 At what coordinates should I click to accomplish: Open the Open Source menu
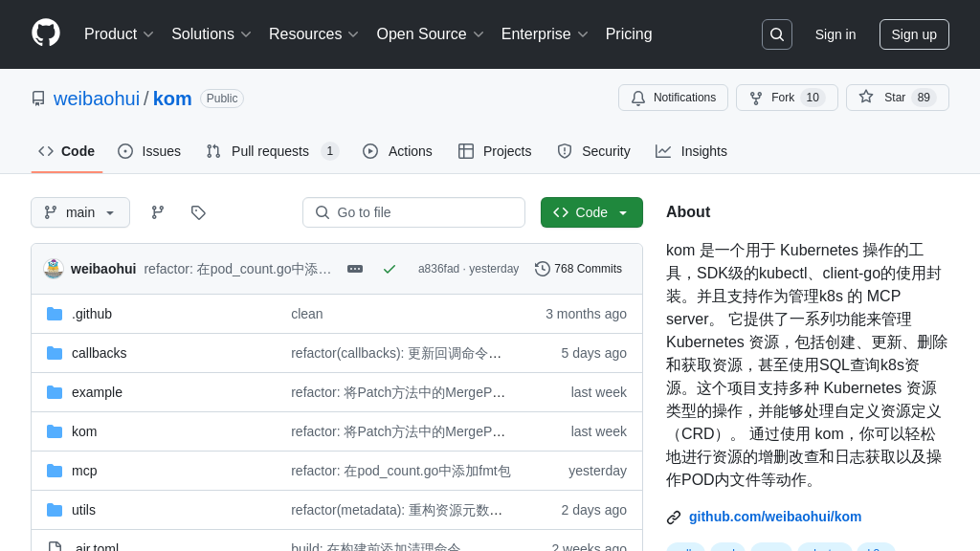tap(430, 34)
